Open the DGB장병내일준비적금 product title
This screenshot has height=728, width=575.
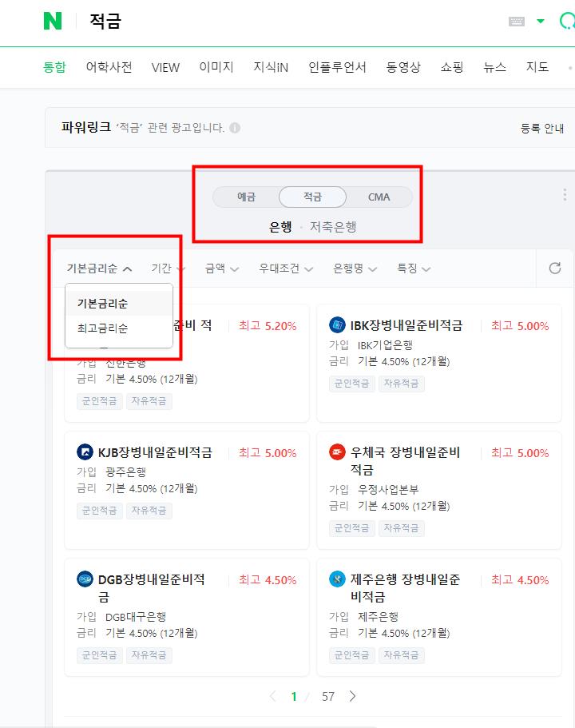(151, 588)
